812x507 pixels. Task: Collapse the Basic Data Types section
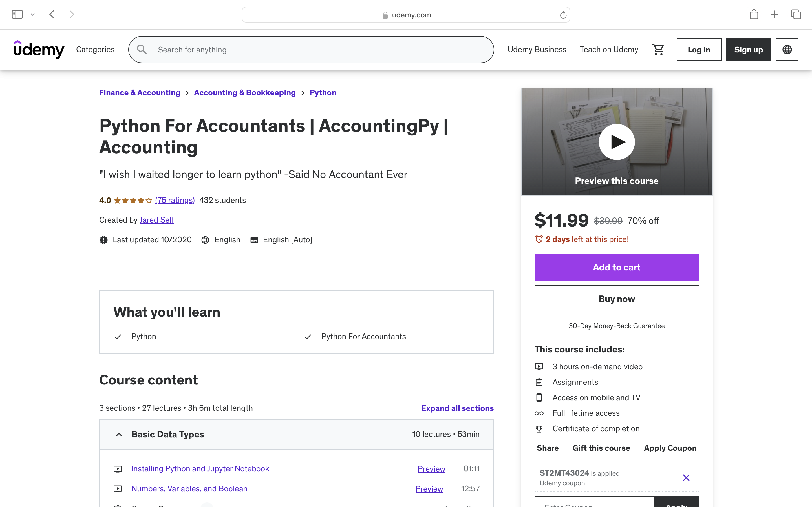(119, 435)
